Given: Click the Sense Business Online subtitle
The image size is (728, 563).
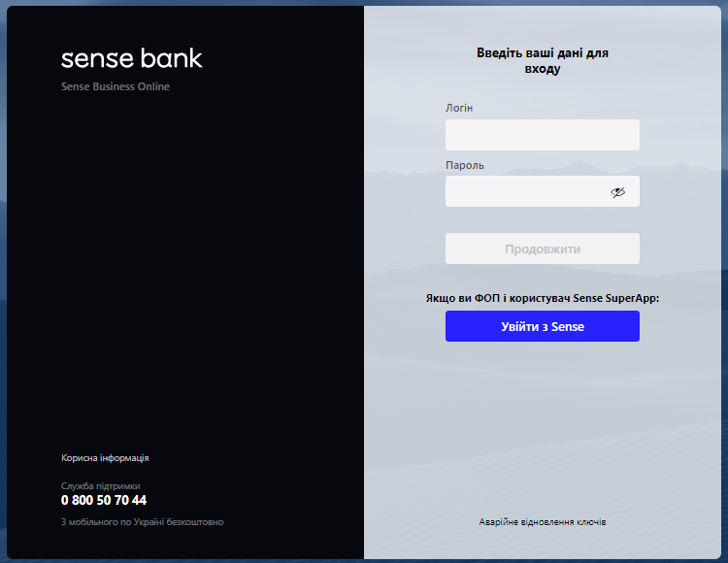Looking at the screenshot, I should point(116,86).
